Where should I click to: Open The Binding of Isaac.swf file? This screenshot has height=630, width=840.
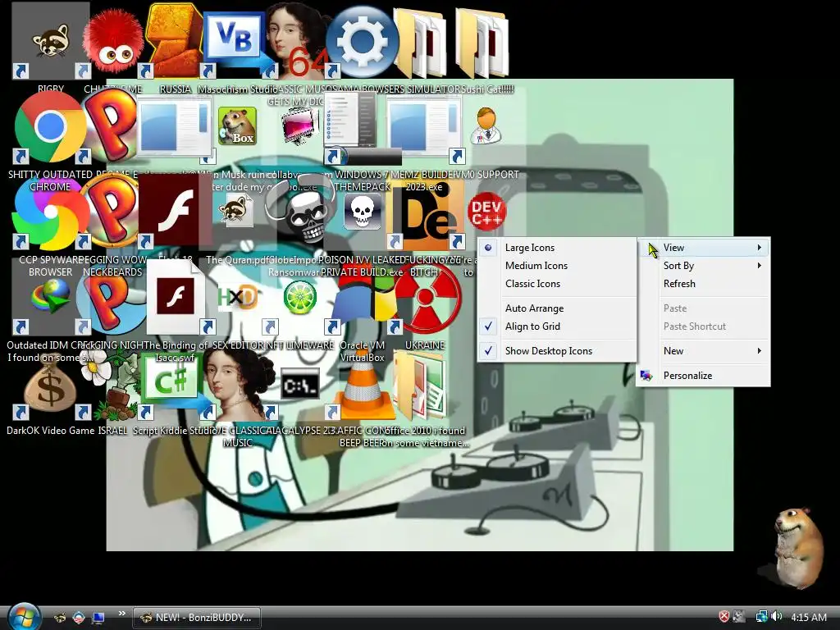click(176, 298)
